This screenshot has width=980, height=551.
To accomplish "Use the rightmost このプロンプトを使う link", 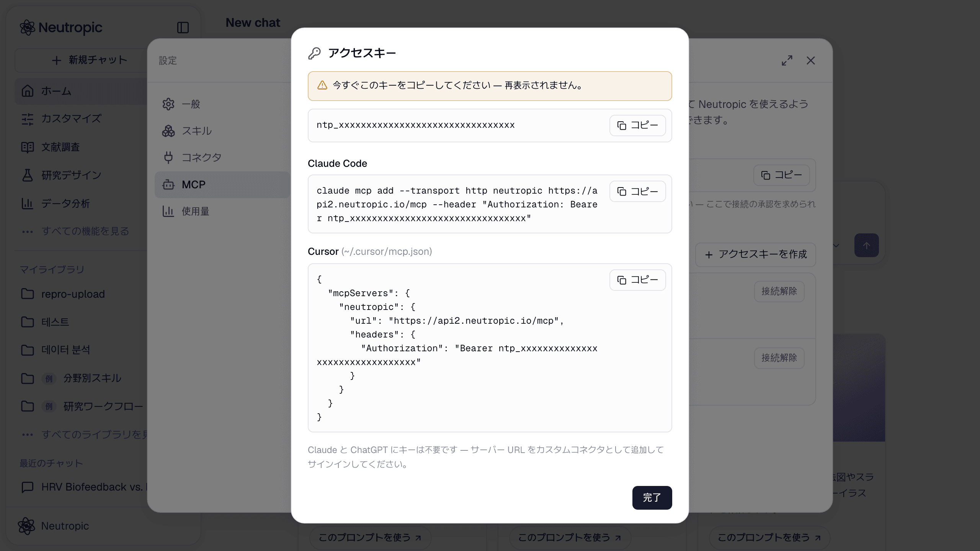I will click(x=769, y=538).
